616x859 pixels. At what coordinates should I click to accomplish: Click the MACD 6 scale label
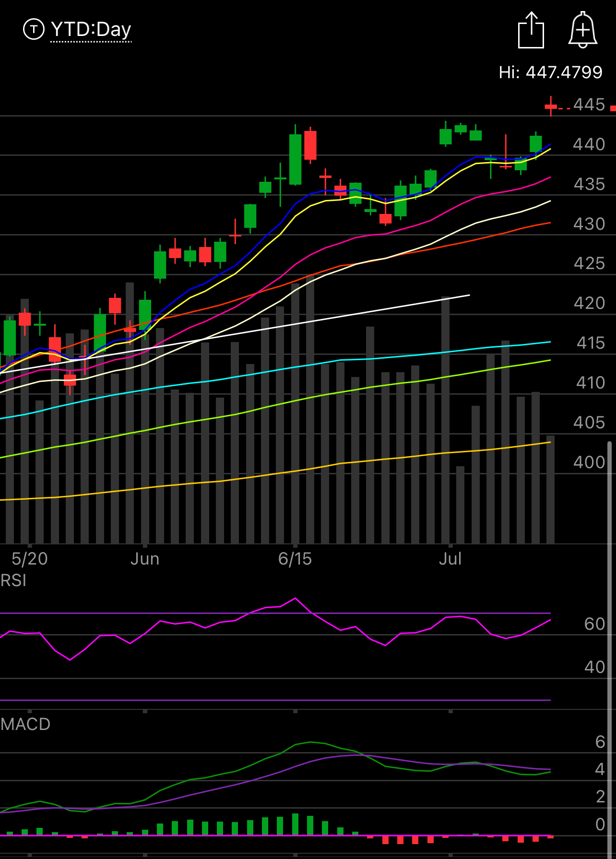(x=600, y=742)
